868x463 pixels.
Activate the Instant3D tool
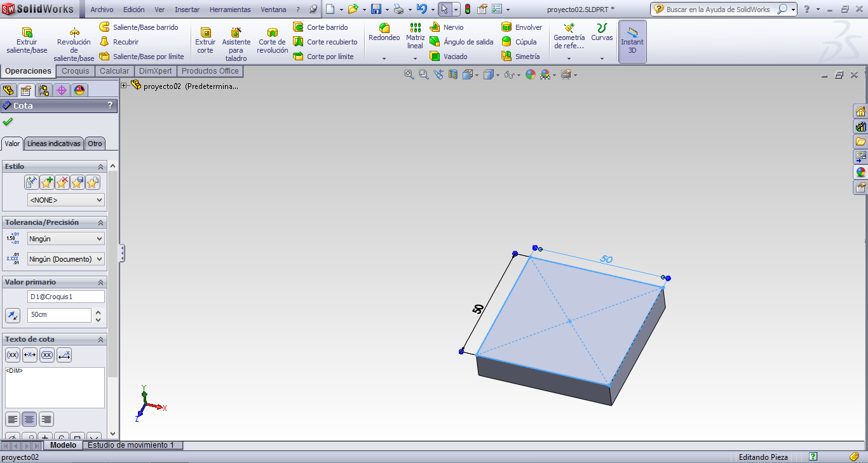[632, 41]
